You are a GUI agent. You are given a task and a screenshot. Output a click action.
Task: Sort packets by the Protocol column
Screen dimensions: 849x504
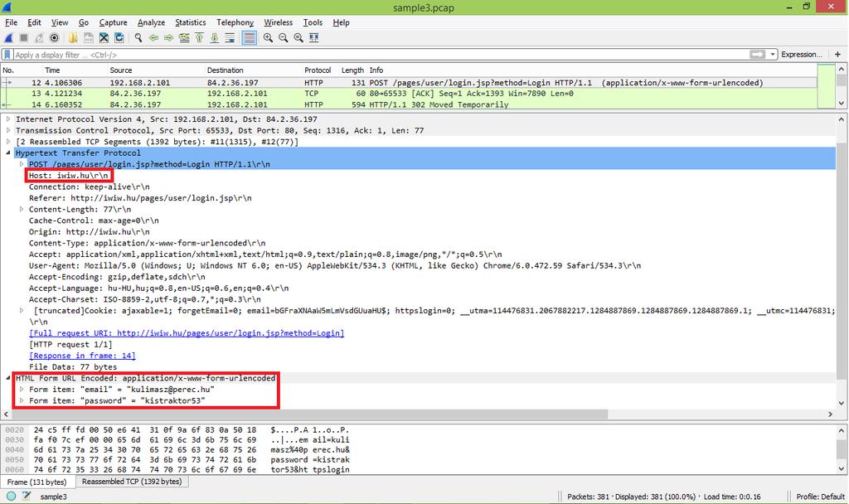[x=318, y=70]
